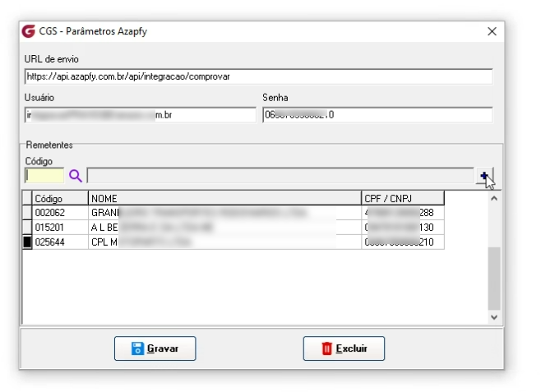The height and width of the screenshot is (392, 541).
Task: Focus the Usuário input field
Action: 141,115
